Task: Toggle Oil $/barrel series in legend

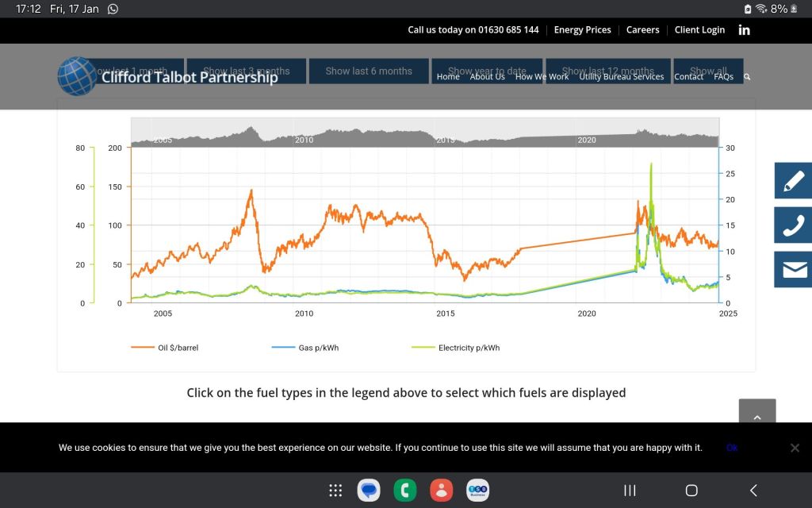Action: [x=165, y=348]
